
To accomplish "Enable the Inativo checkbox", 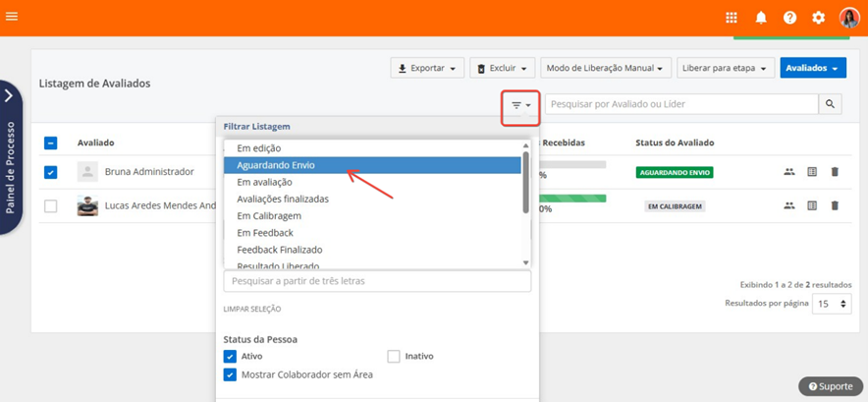I will click(394, 356).
